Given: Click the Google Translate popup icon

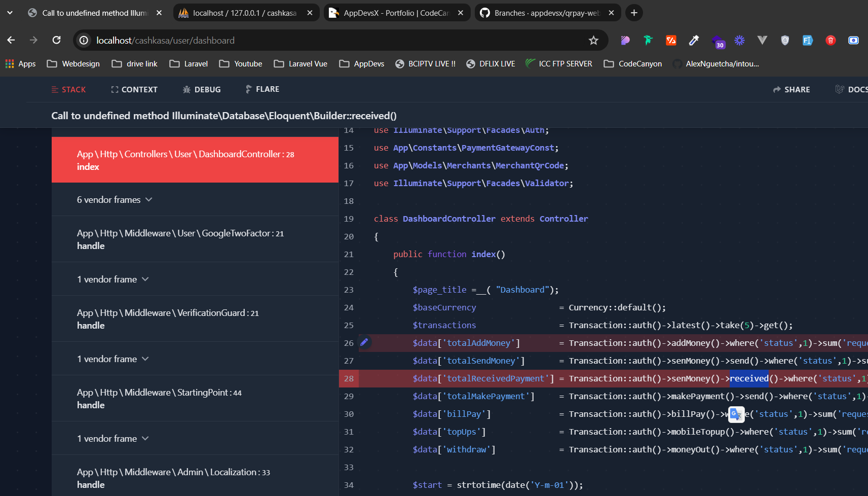Looking at the screenshot, I should coord(736,414).
